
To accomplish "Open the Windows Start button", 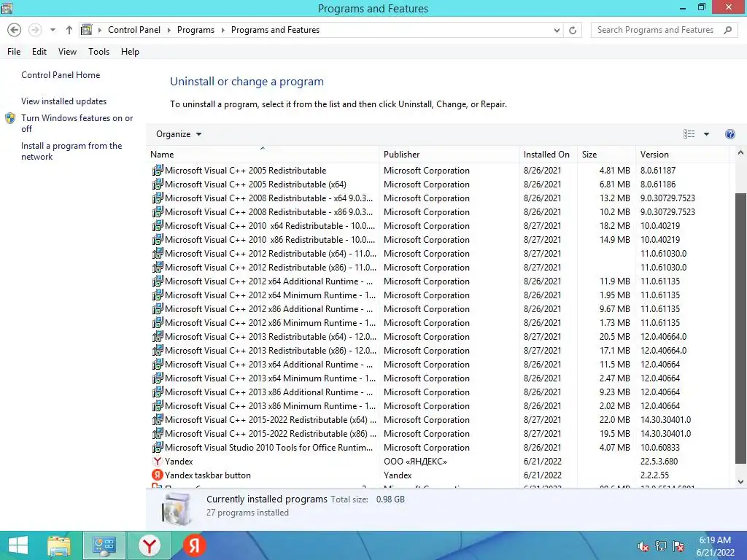I will pos(18,545).
